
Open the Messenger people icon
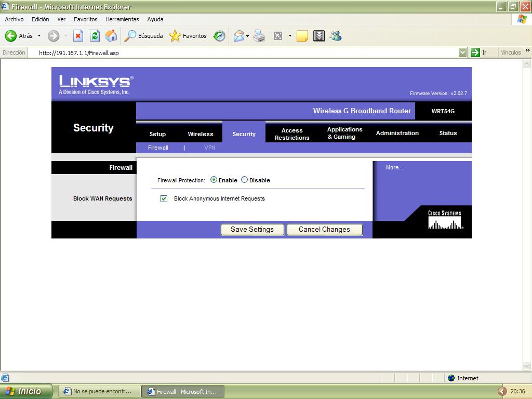point(336,36)
